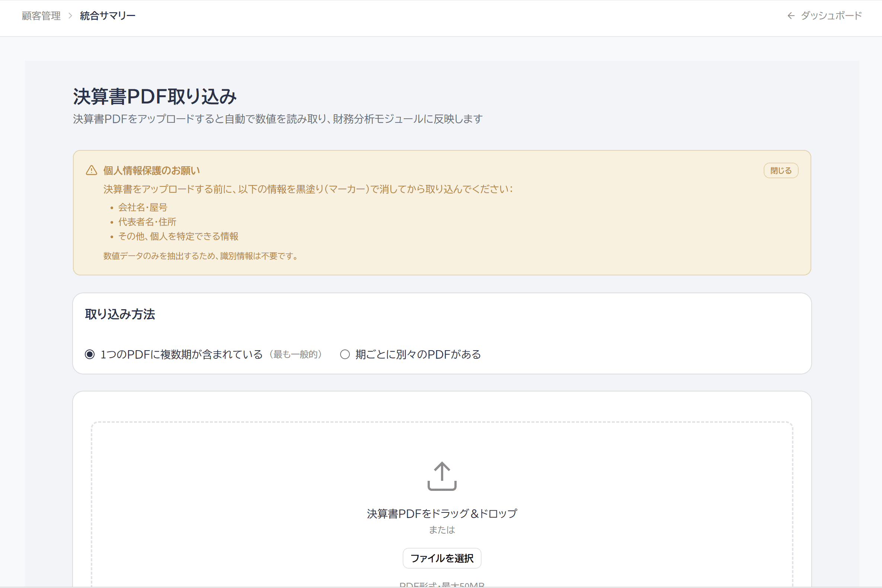The height and width of the screenshot is (588, 882).
Task: Click bullet item その他、個人を特定できる情報
Action: pyautogui.click(x=179, y=236)
